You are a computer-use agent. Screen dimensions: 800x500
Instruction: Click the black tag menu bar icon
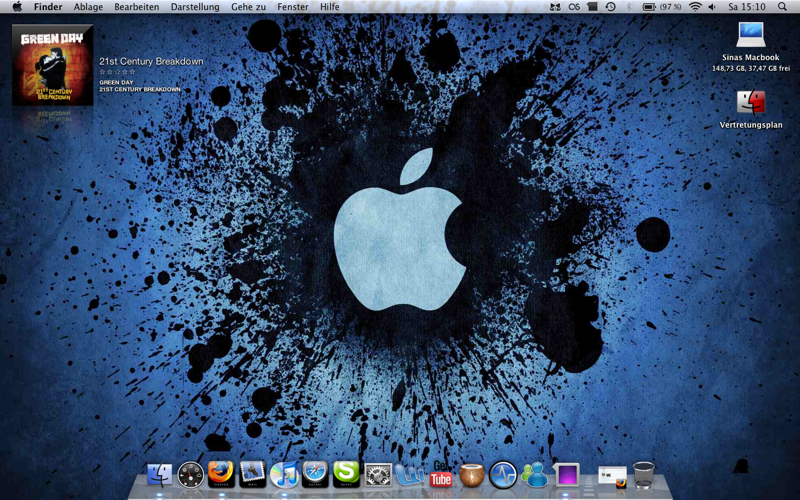point(592,7)
